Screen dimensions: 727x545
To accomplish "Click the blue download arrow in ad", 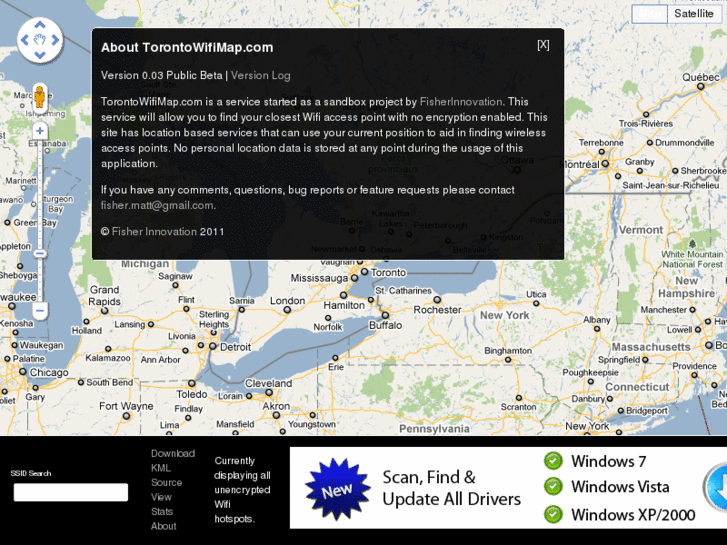I will [x=716, y=487].
